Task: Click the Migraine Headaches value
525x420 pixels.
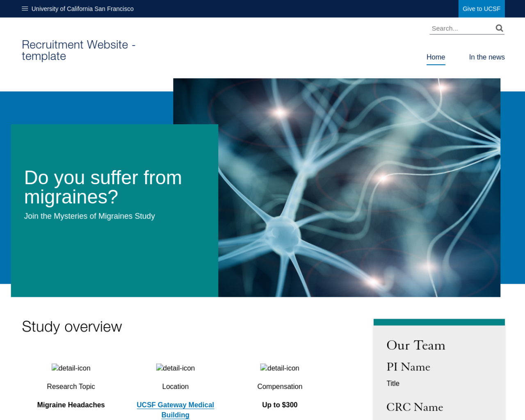Action: point(71,405)
